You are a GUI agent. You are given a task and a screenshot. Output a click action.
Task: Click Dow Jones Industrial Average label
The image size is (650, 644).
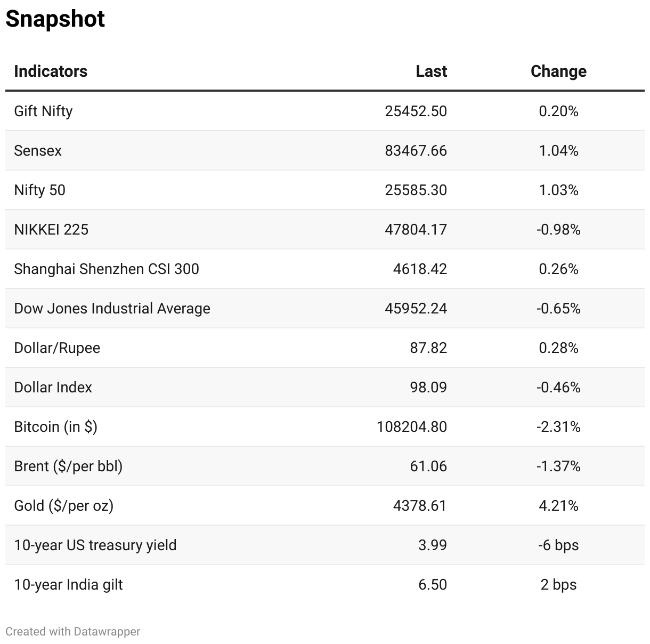coord(112,309)
